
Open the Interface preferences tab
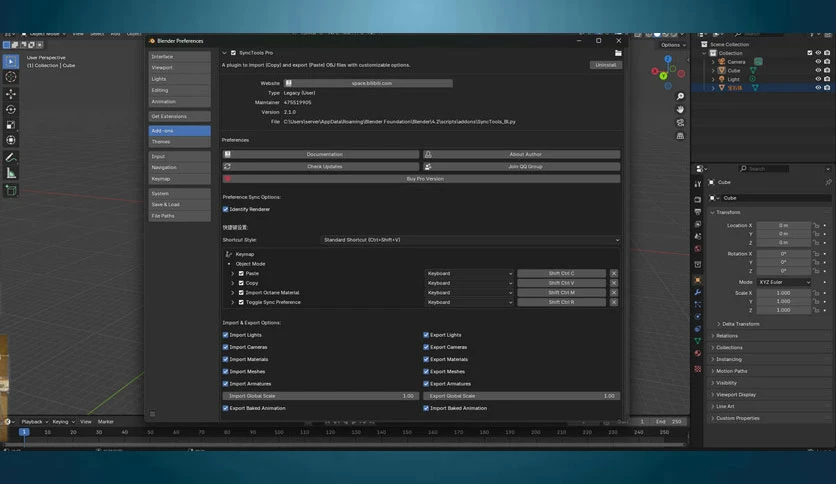(179, 57)
